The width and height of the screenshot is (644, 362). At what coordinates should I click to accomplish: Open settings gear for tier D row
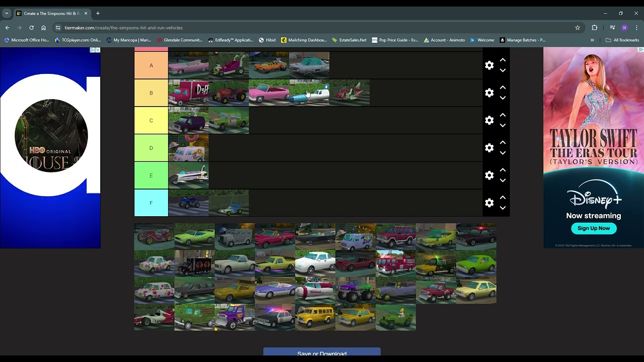tap(489, 148)
